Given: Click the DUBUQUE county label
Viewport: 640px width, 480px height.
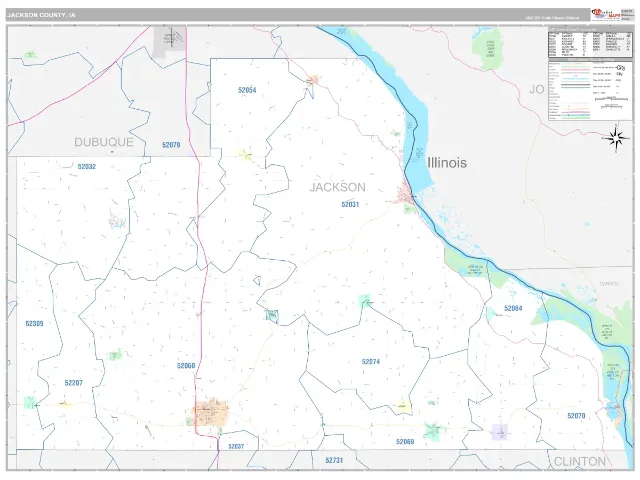Looking at the screenshot, I should [104, 142].
